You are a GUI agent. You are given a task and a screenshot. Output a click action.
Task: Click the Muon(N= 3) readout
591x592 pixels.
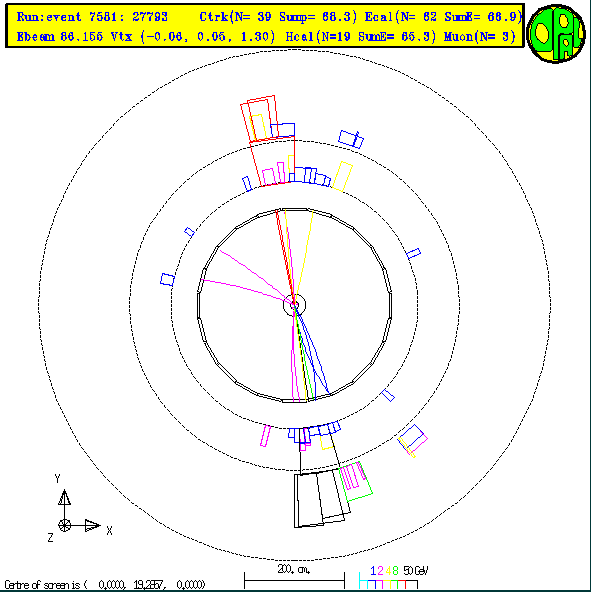(480, 37)
